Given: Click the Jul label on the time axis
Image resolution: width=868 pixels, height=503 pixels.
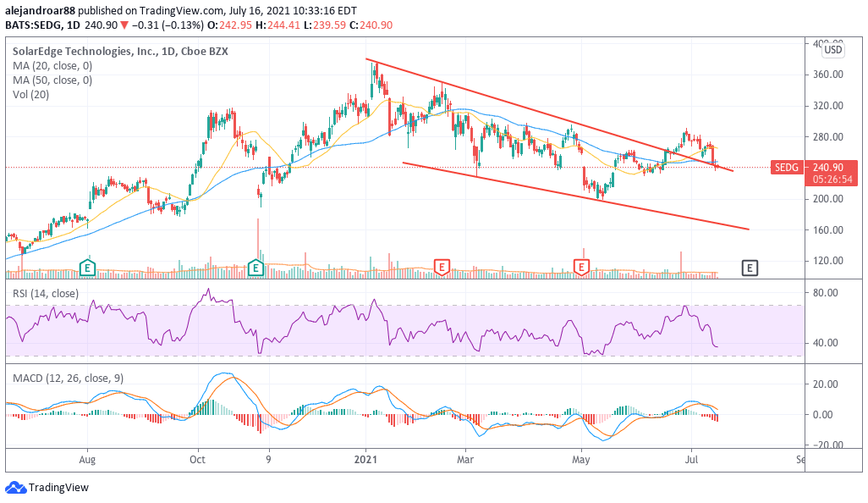Looking at the screenshot, I should (691, 460).
